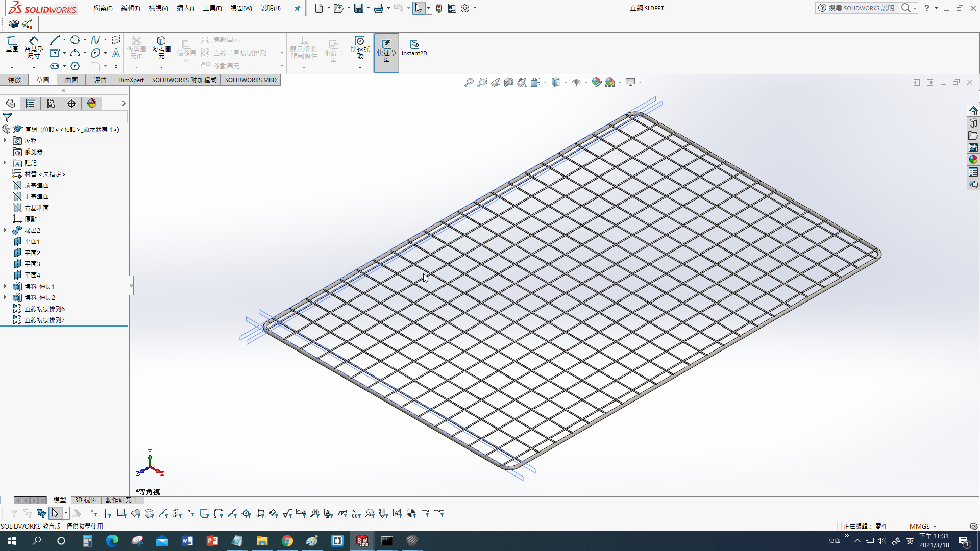This screenshot has height=551, width=980.
Task: Open View Settings monitor icon
Action: pos(630,82)
